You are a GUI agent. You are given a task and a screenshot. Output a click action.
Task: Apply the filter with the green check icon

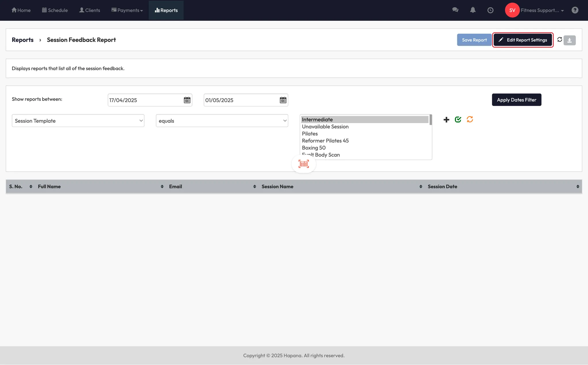(x=458, y=120)
